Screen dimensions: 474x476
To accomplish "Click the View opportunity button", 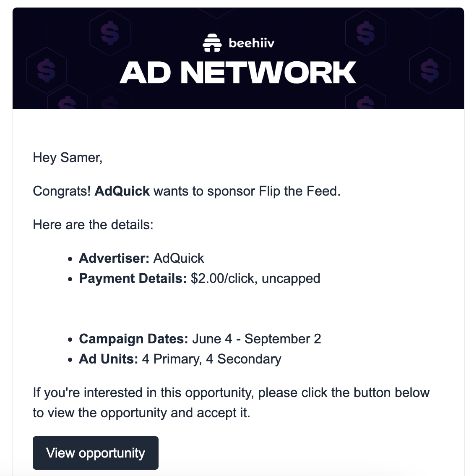I will point(96,452).
